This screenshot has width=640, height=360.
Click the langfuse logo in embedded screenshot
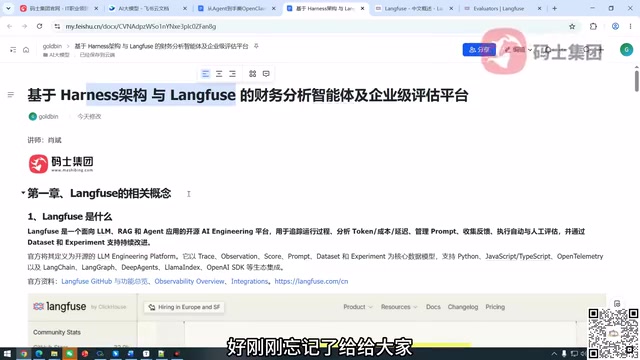60,307
